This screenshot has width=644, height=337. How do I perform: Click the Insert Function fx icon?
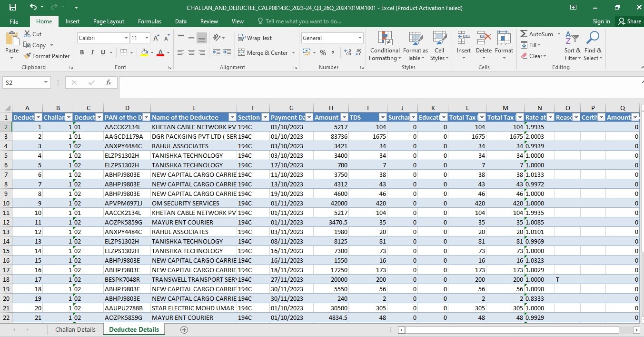pos(109,82)
